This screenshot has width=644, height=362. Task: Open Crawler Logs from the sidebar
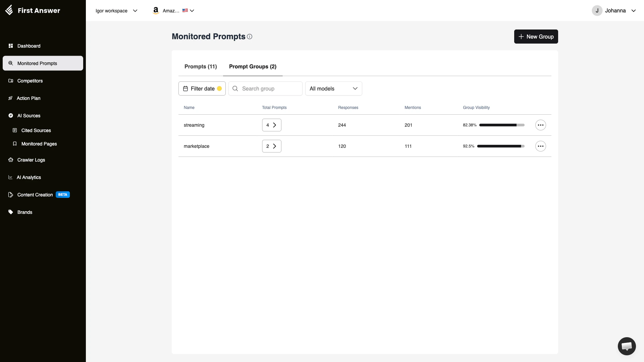[31, 160]
